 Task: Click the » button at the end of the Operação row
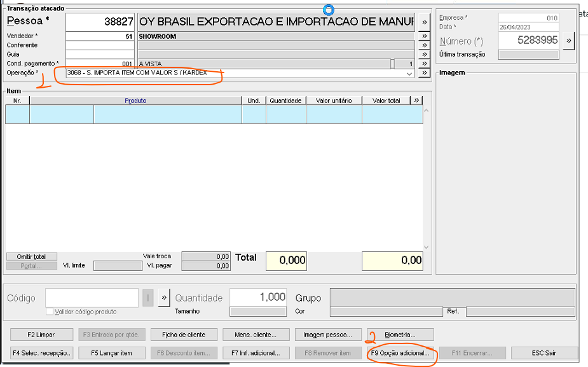tap(424, 73)
